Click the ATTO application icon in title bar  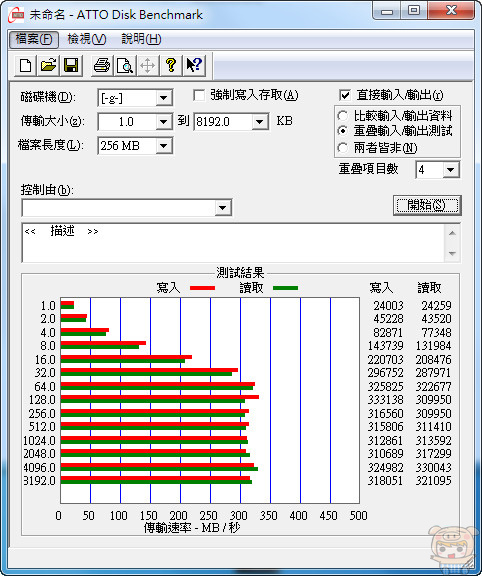17,15
